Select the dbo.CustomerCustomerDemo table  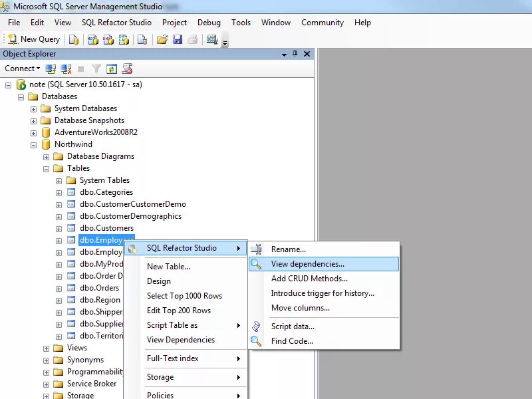click(x=133, y=204)
